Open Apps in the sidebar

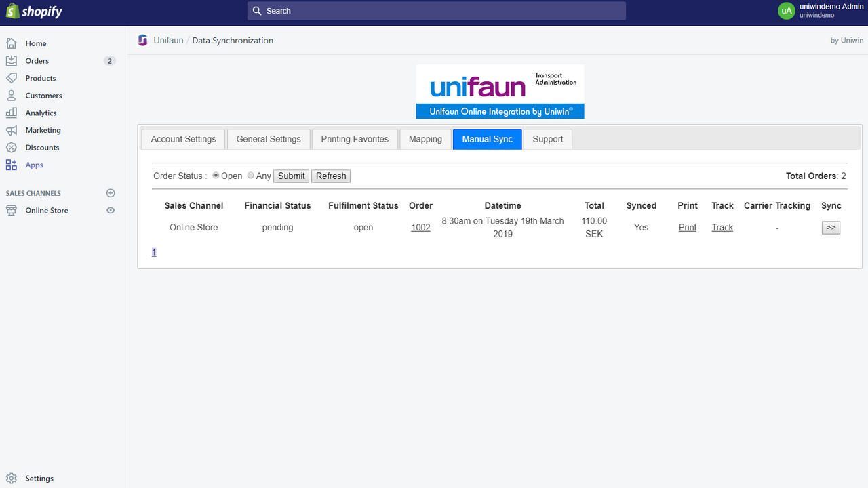[x=34, y=165]
